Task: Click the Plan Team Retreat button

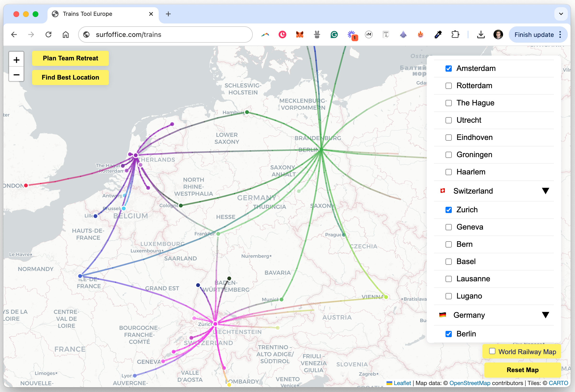Action: click(x=70, y=58)
